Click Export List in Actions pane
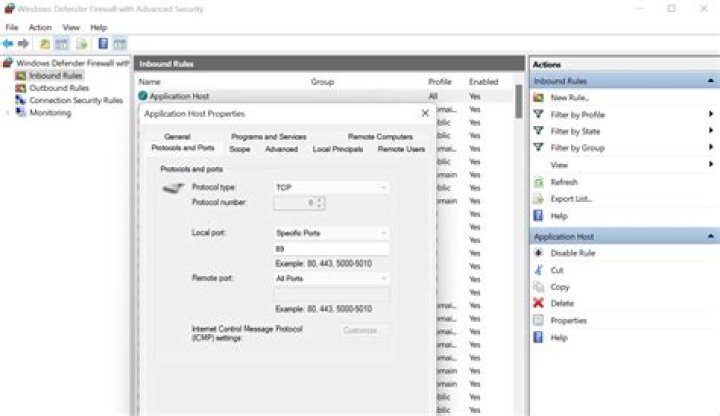This screenshot has width=720, height=416. pos(571,198)
